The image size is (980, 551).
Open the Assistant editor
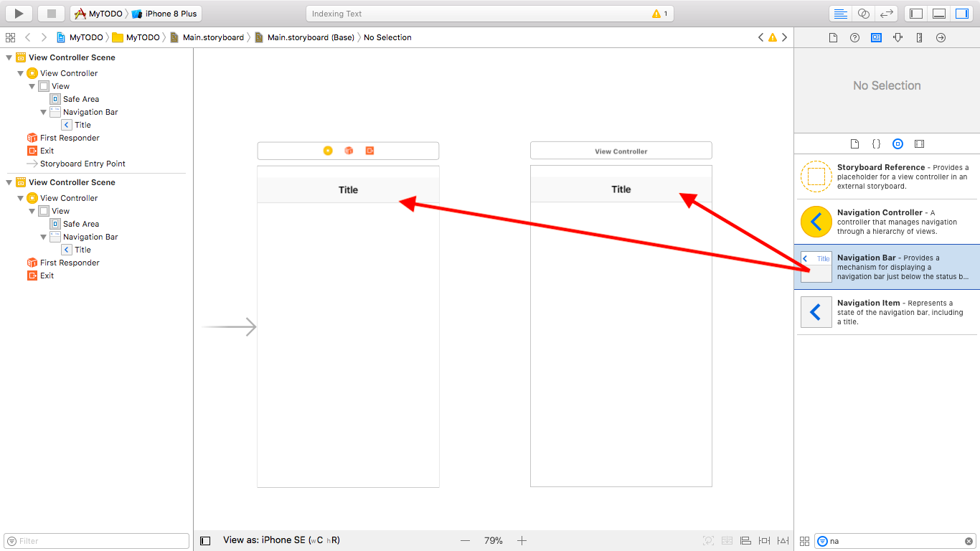pyautogui.click(x=863, y=13)
